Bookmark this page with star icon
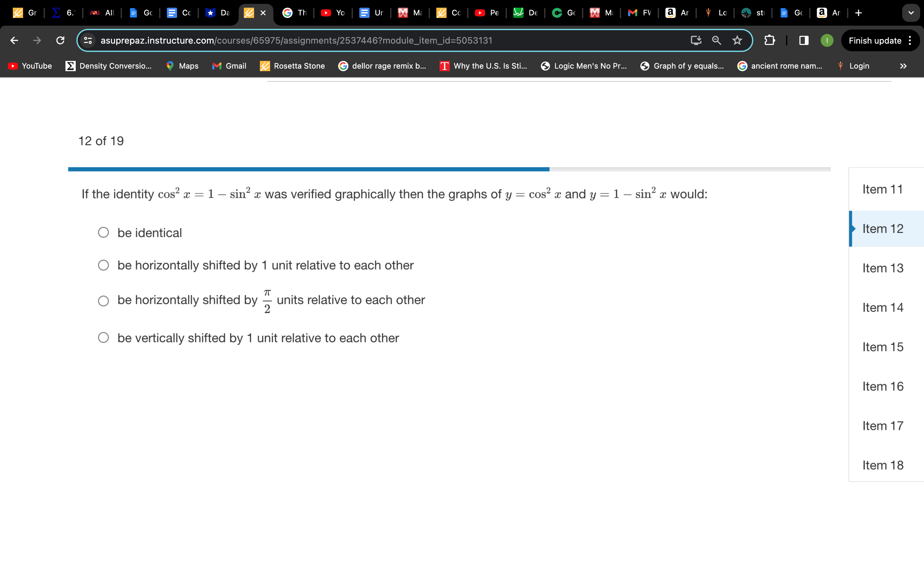 [737, 40]
